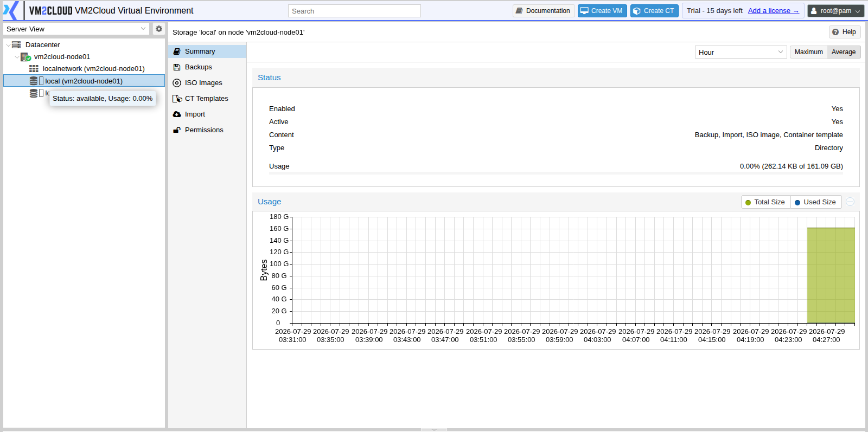Image resolution: width=868 pixels, height=432 pixels.
Task: Click the vm2cloud-node01 node icon
Action: tap(25, 57)
